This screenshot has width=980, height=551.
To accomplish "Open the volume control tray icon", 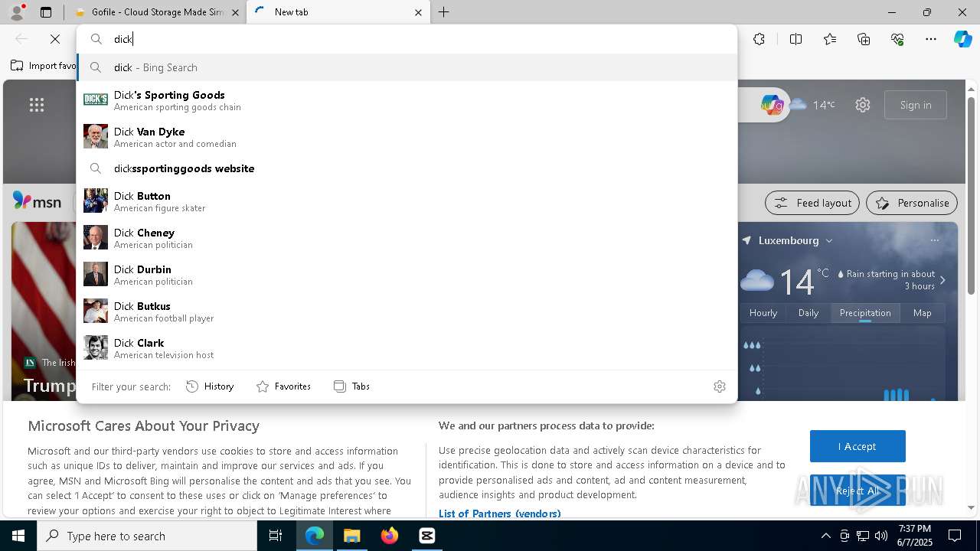I will click(881, 536).
